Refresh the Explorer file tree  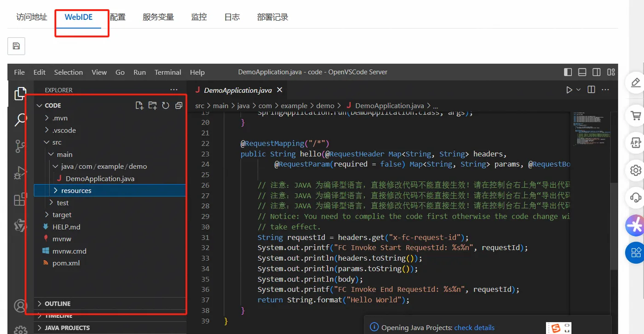[166, 106]
